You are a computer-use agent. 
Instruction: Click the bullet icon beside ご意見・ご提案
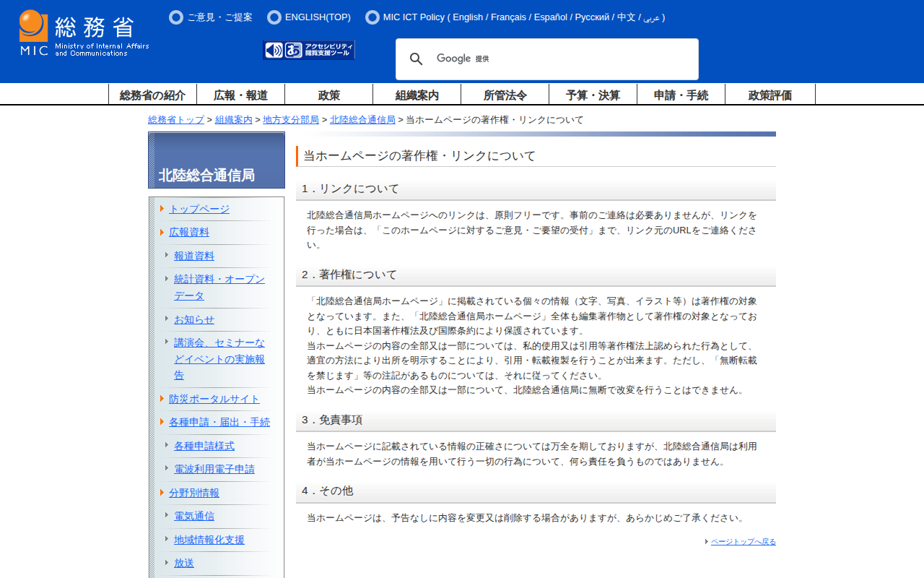[176, 17]
